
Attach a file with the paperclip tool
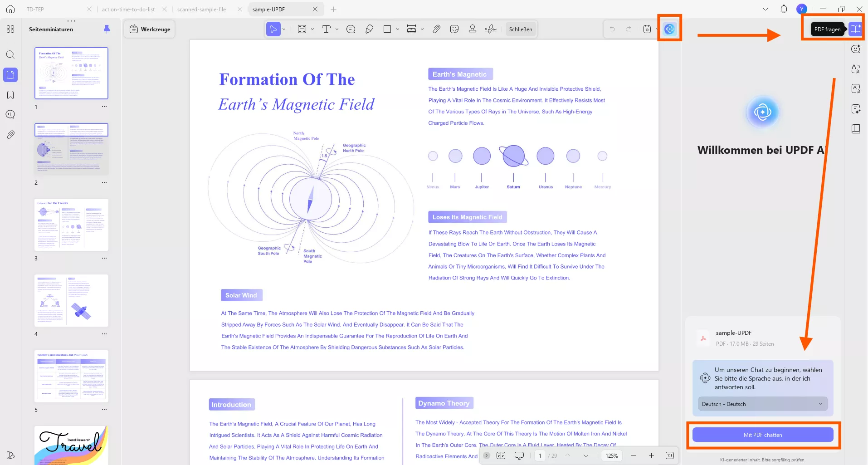(x=436, y=29)
